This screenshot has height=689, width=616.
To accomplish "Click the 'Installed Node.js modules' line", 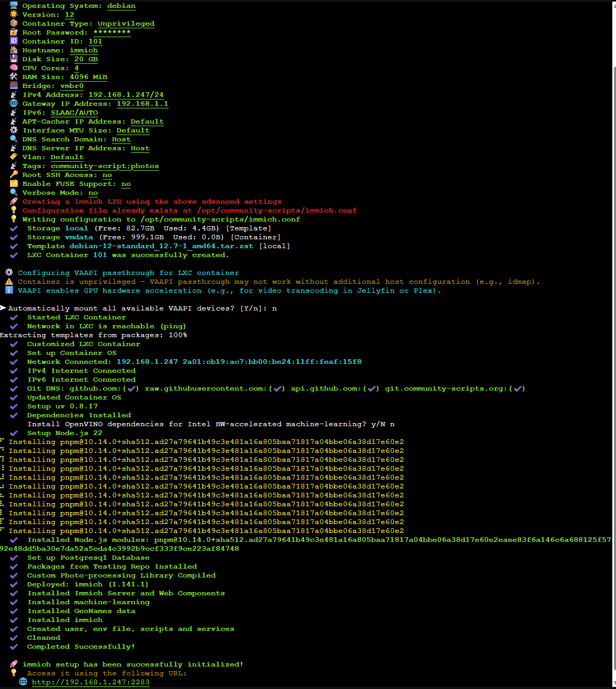I will (306, 544).
